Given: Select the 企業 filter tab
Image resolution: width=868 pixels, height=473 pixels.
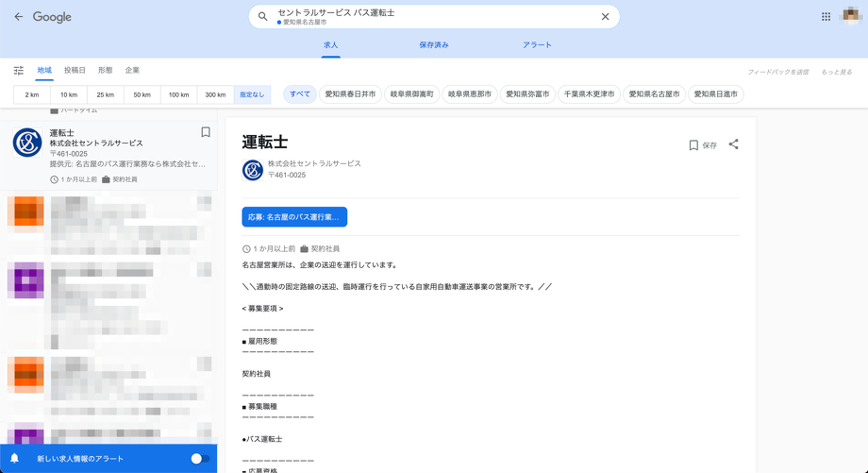Looking at the screenshot, I should point(132,71).
